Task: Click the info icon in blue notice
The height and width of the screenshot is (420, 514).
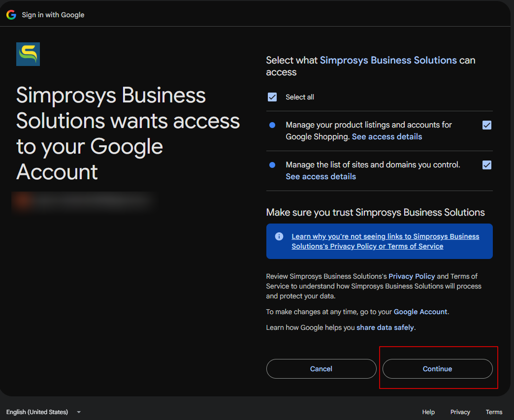Action: pos(279,236)
